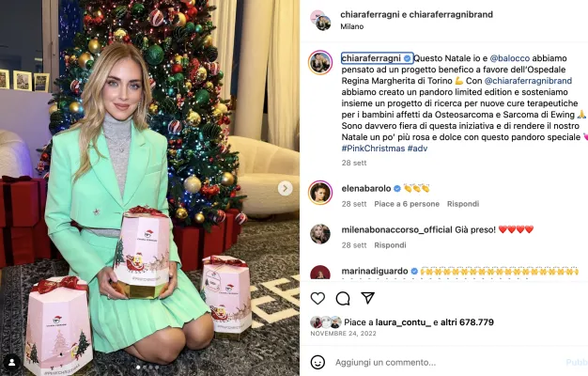588x376 pixels.
Task: Open the #adv hashtag
Action: pos(417,149)
